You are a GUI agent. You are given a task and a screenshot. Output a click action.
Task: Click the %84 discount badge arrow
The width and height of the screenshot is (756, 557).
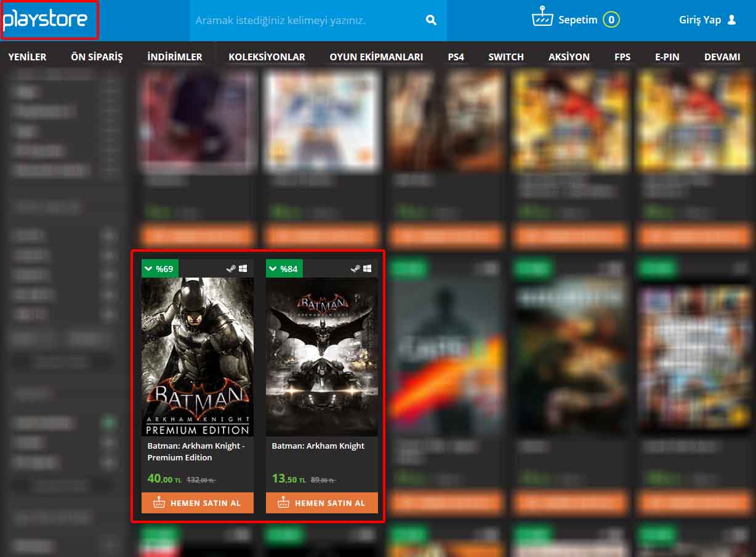tap(273, 268)
